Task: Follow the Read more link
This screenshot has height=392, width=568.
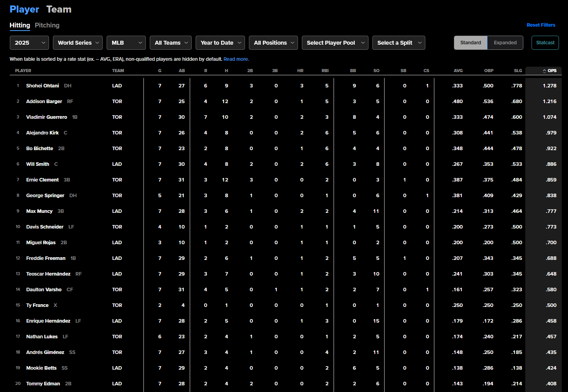Action: click(x=236, y=59)
